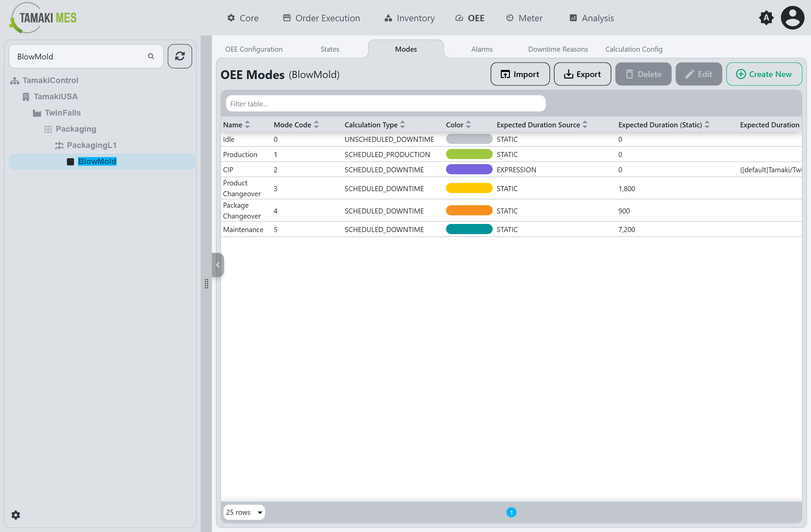This screenshot has width=811, height=532.
Task: Click the Export button
Action: click(x=582, y=74)
